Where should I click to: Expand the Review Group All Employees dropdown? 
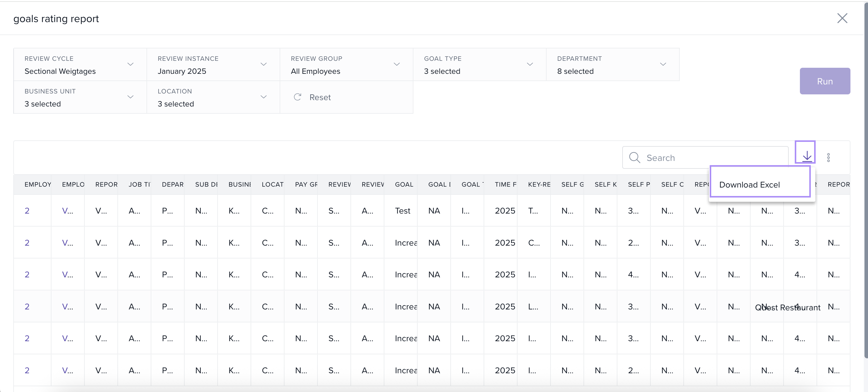point(396,64)
